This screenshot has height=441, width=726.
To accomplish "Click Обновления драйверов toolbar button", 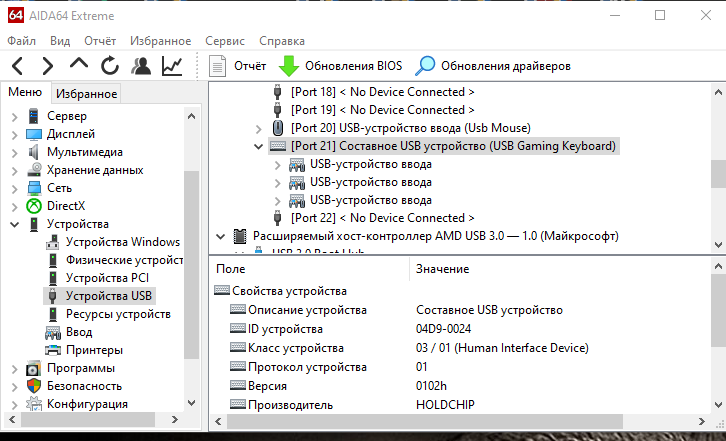I will 493,66.
